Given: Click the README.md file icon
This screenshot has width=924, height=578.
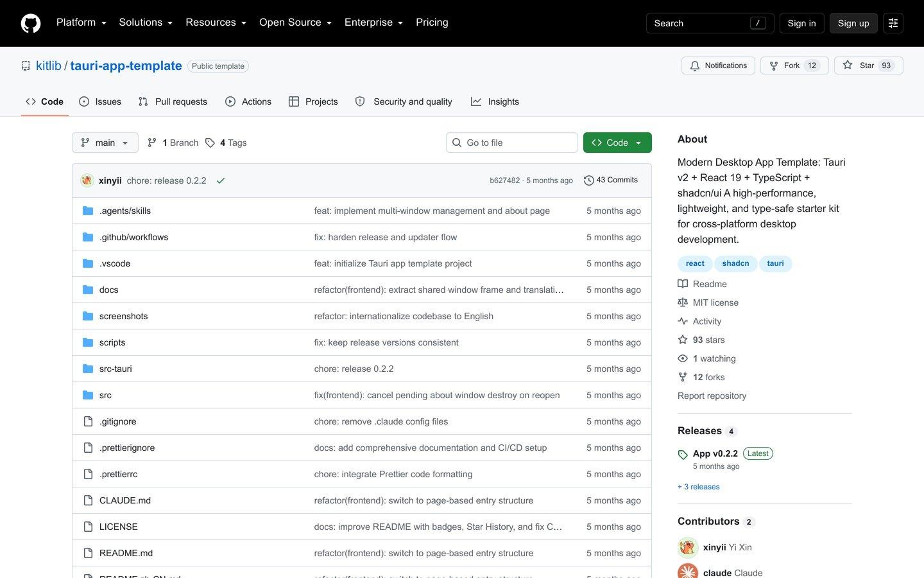Looking at the screenshot, I should pyautogui.click(x=88, y=553).
